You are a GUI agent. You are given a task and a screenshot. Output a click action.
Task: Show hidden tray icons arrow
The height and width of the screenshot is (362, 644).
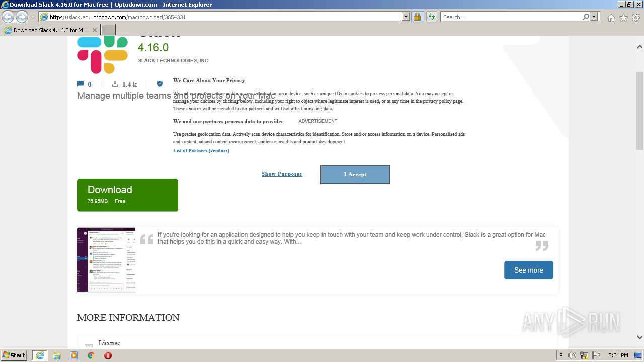(x=561, y=355)
